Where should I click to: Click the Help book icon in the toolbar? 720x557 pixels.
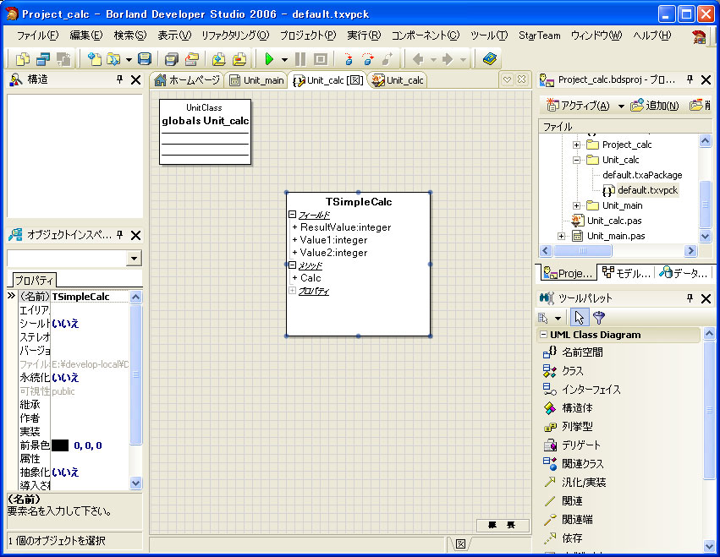(x=490, y=59)
